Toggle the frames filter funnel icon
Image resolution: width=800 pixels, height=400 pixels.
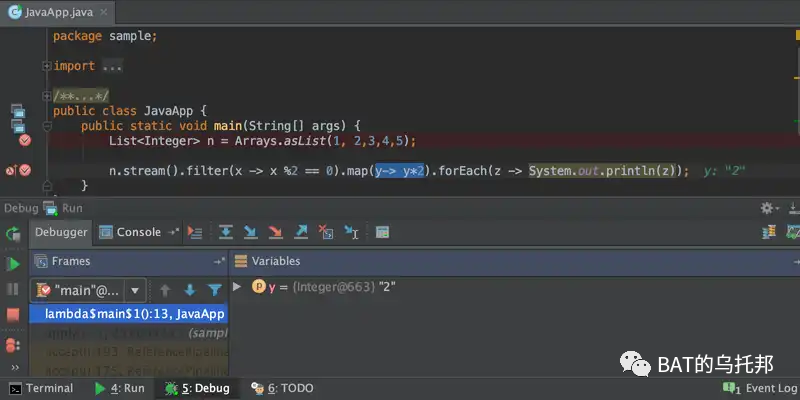coord(215,291)
